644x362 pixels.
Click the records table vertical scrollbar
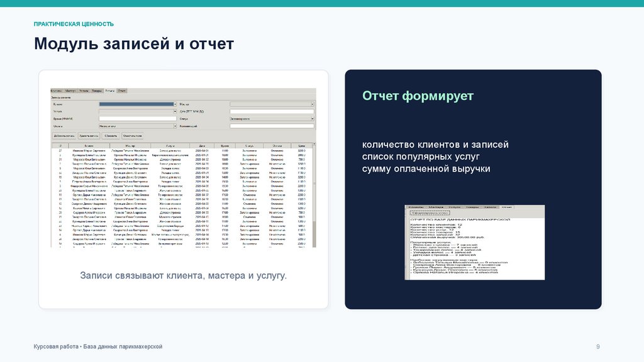(x=314, y=195)
